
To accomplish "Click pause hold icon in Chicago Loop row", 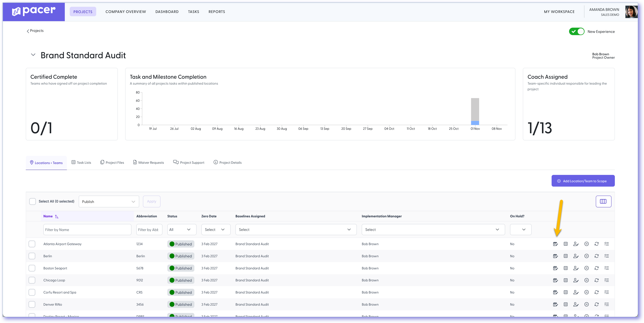I will click(586, 280).
